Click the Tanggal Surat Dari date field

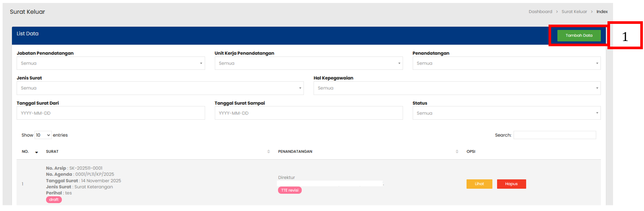110,113
